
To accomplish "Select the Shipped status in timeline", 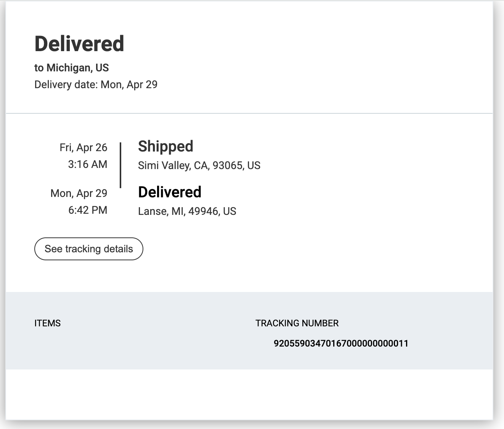I will [165, 147].
